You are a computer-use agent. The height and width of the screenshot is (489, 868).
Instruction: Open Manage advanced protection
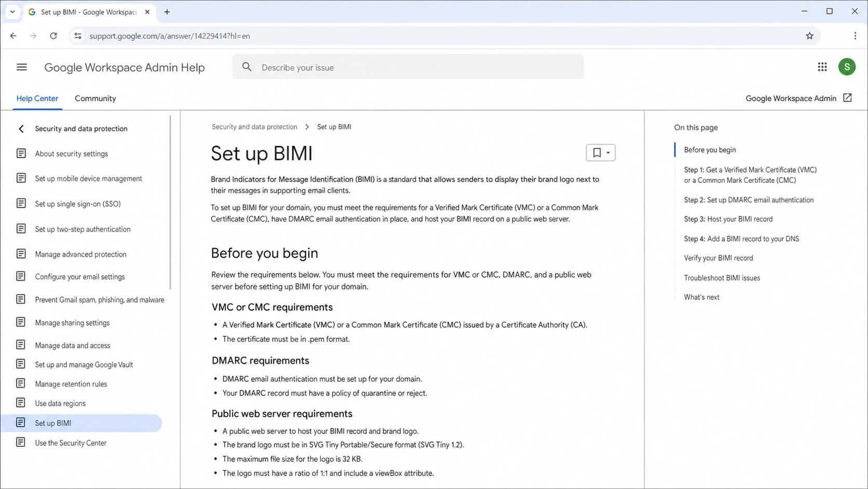[x=80, y=254]
